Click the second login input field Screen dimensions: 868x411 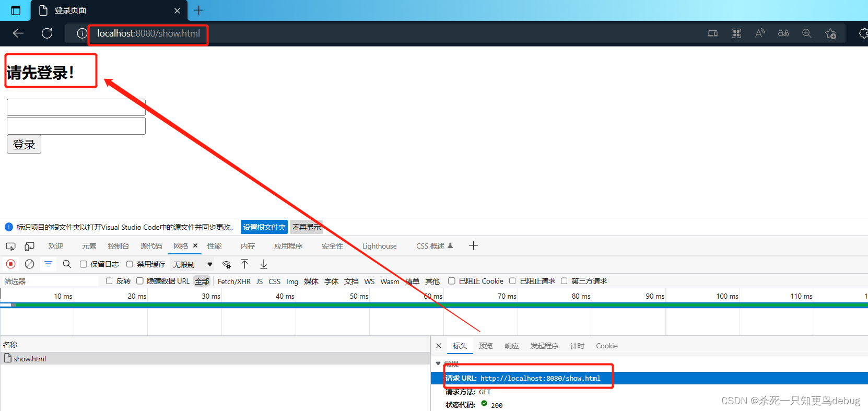pyautogui.click(x=76, y=126)
